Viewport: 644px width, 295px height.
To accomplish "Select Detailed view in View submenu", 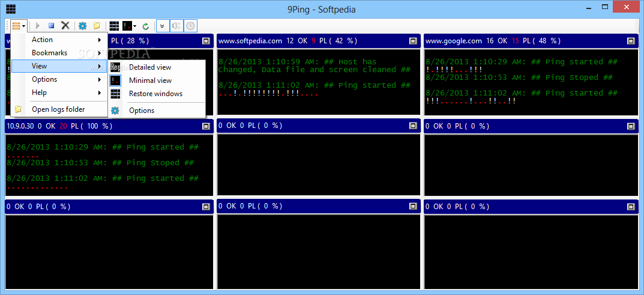I will pos(157,67).
